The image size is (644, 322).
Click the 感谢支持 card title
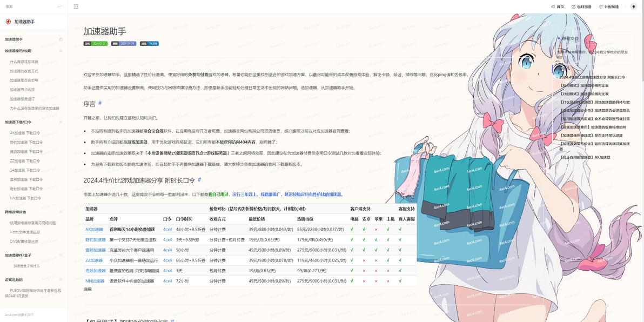point(570,38)
